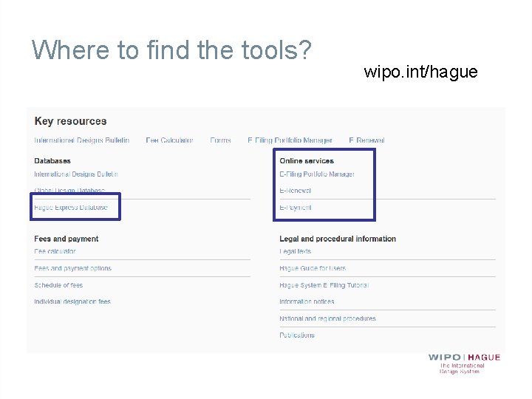The image size is (532, 399).
Task: Open Hague System E-Filing Tutorial link
Action: click(x=324, y=285)
